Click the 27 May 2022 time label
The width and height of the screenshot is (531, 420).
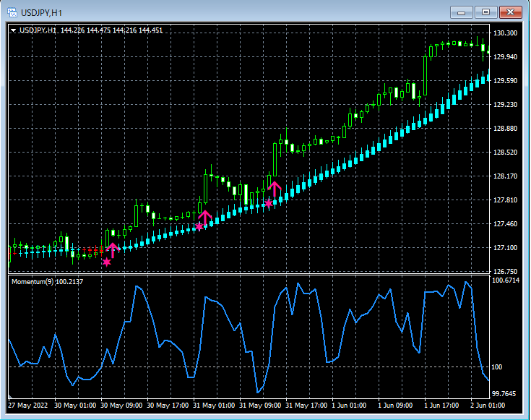pos(27,406)
